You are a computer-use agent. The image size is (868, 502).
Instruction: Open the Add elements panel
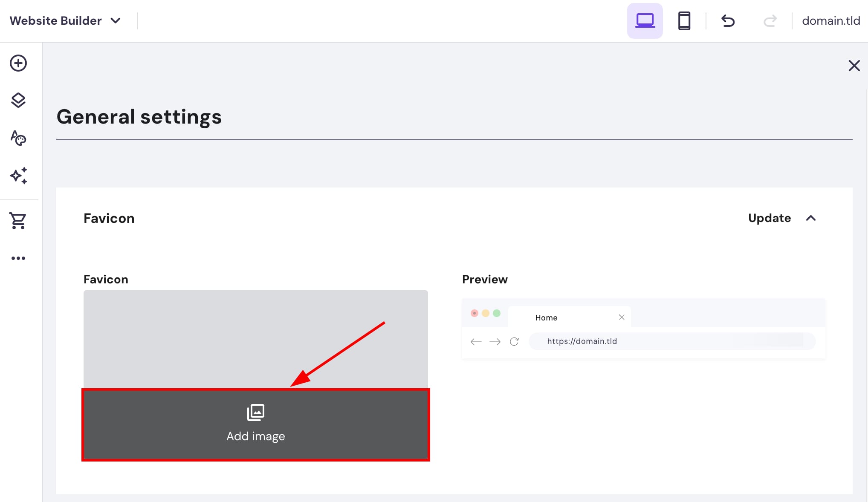(x=18, y=63)
